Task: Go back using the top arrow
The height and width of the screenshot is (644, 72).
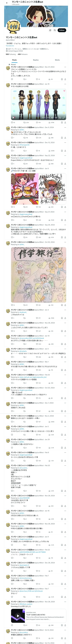Action: point(7,3)
